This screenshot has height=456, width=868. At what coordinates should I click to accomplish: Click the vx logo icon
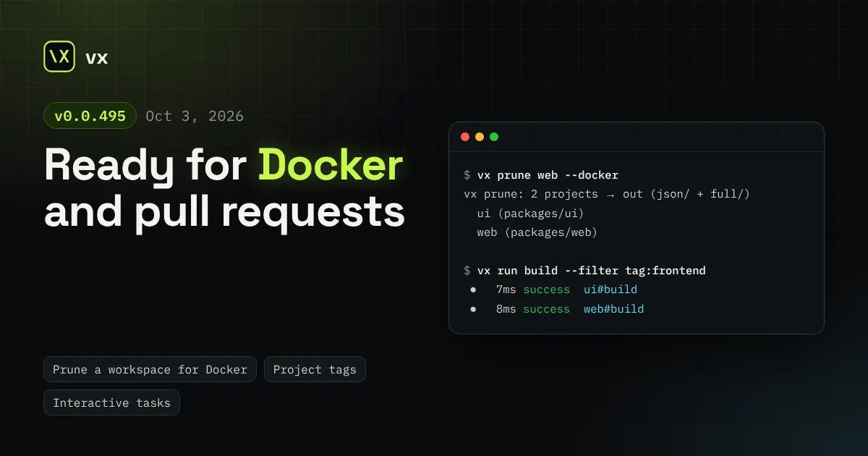[59, 56]
